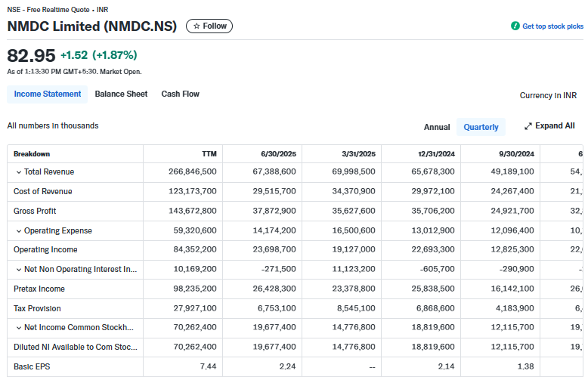Click Operating Expense value 13,012,900
This screenshot has height=377, width=588.
433,230
